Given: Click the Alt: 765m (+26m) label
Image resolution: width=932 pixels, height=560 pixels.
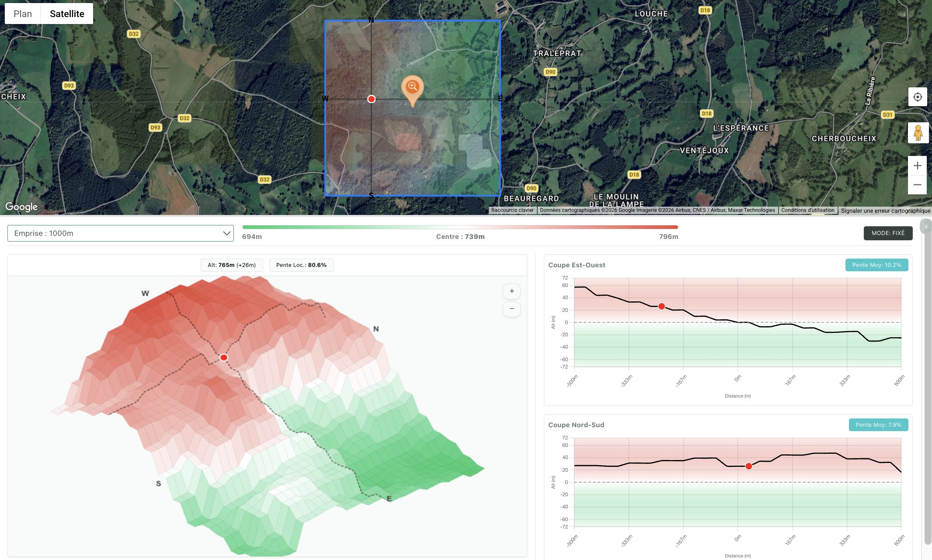Looking at the screenshot, I should pyautogui.click(x=232, y=265).
